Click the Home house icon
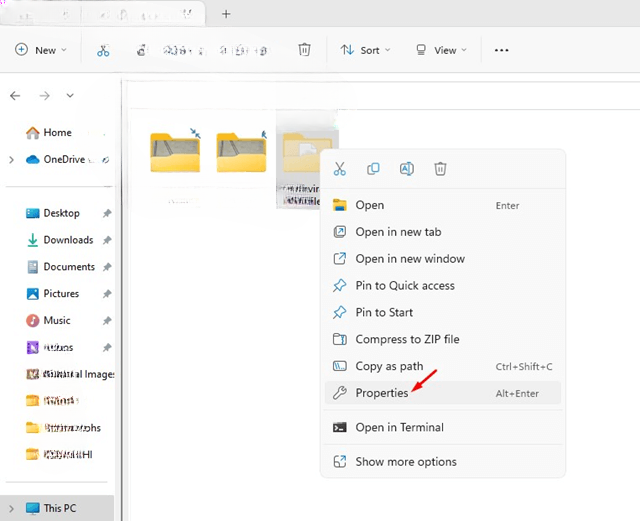The width and height of the screenshot is (640, 521). [33, 133]
